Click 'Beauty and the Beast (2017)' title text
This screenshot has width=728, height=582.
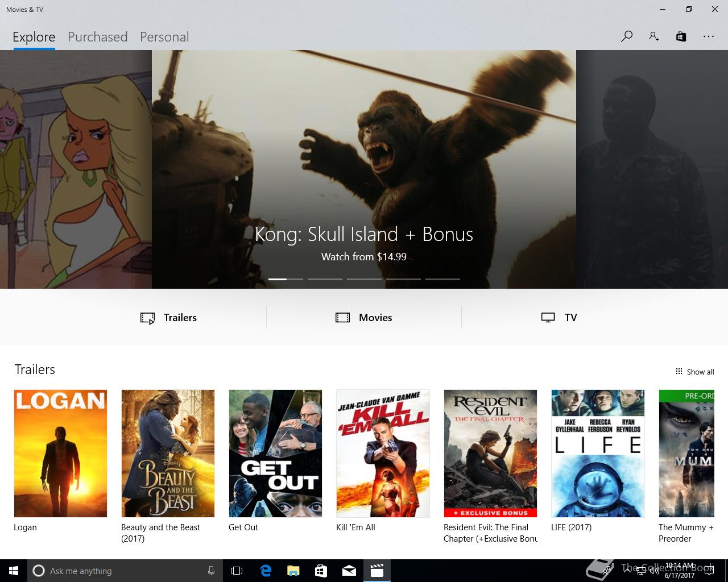tap(160, 533)
